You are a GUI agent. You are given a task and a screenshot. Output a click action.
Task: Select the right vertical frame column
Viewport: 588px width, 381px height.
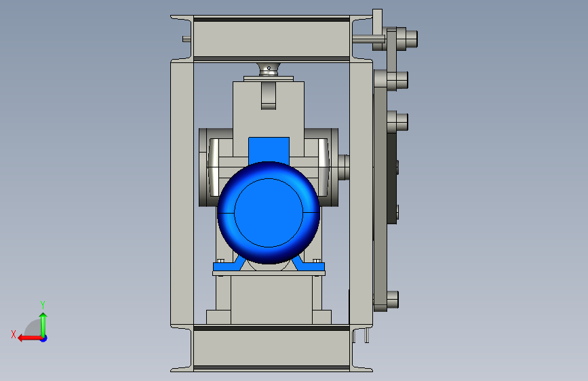pyautogui.click(x=361, y=193)
